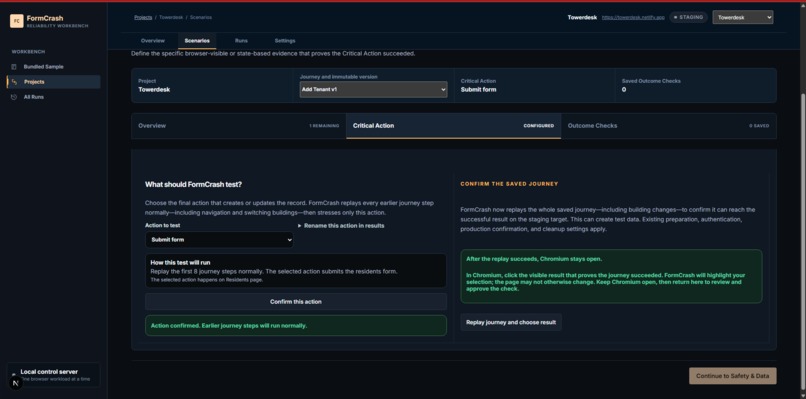The height and width of the screenshot is (399, 806).
Task: Click the After the replay succeeds notice
Action: point(611,276)
